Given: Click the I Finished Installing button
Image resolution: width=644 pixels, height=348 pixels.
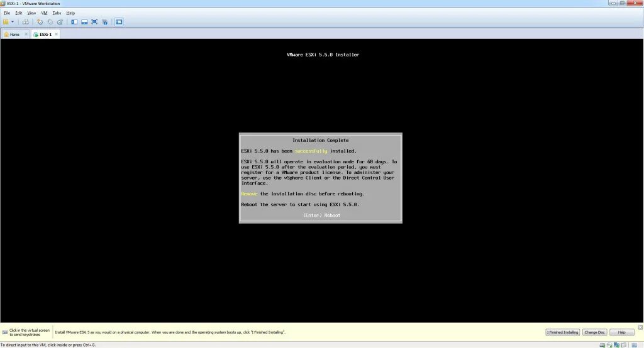Looking at the screenshot, I should click(x=562, y=332).
